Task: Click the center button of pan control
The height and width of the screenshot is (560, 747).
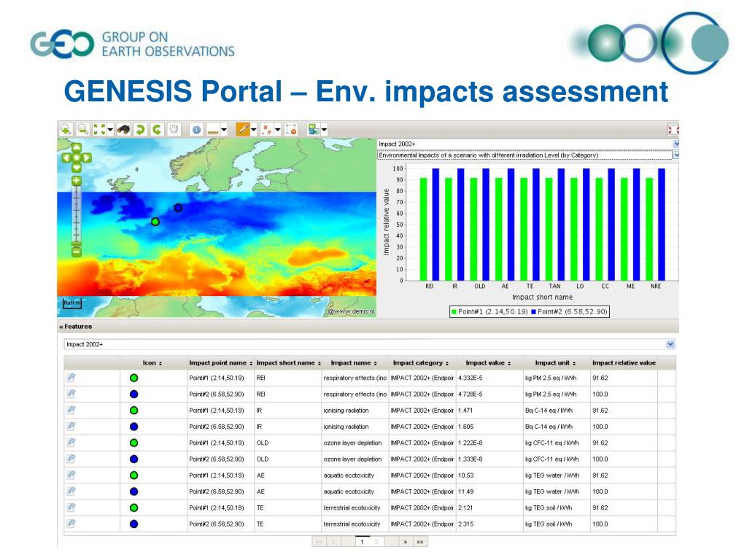Action: [76, 157]
